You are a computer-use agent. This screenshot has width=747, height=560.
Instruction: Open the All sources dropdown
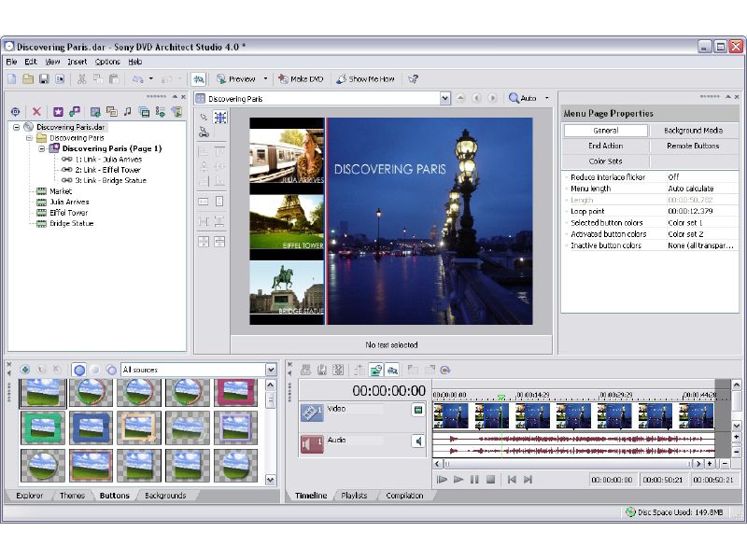pyautogui.click(x=271, y=370)
